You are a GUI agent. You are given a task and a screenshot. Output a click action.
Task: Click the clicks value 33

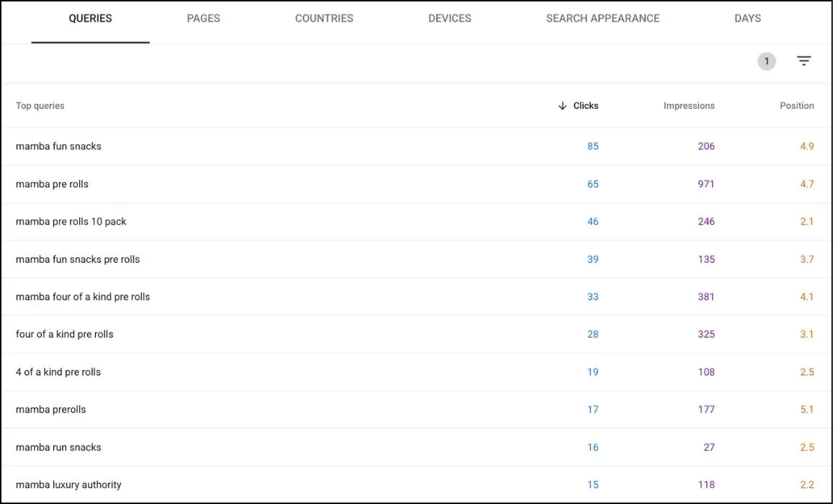593,297
